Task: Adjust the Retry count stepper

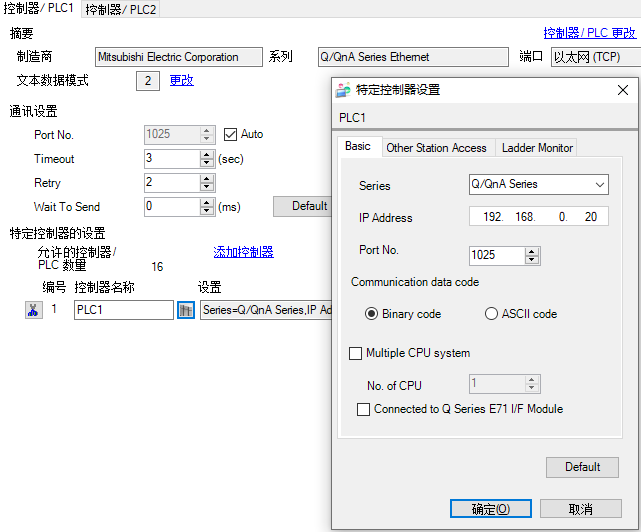Action: pyautogui.click(x=207, y=182)
